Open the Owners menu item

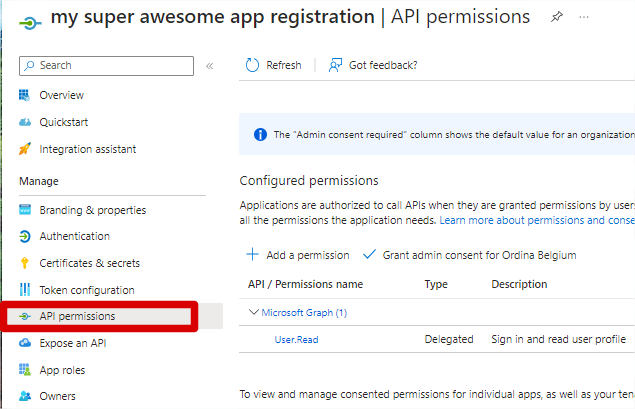point(57,397)
